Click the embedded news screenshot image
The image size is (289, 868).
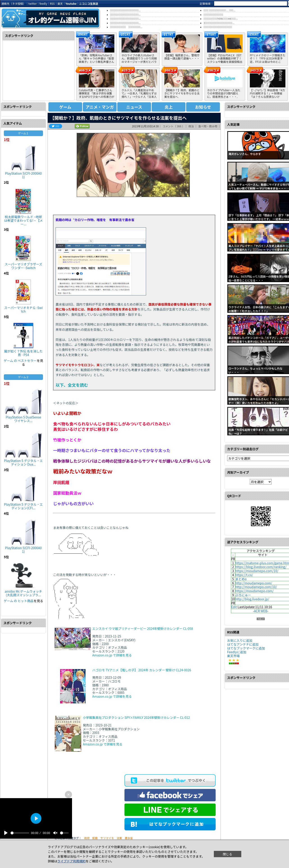pyautogui.click(x=101, y=261)
